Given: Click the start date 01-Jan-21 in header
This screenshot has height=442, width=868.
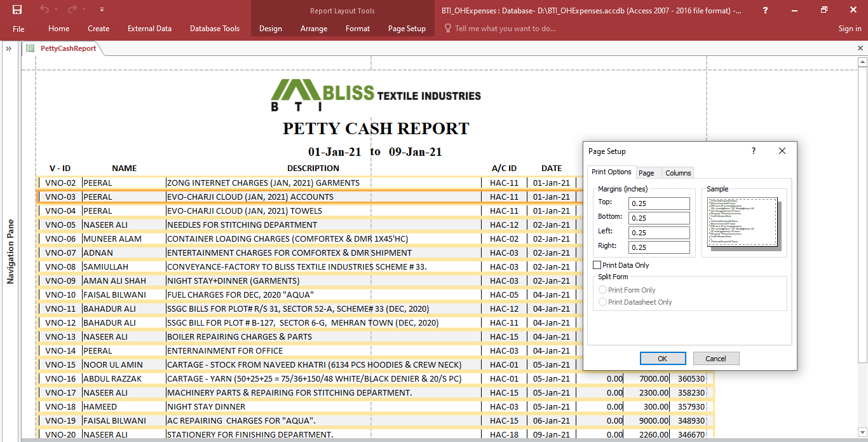Looking at the screenshot, I should [x=335, y=152].
